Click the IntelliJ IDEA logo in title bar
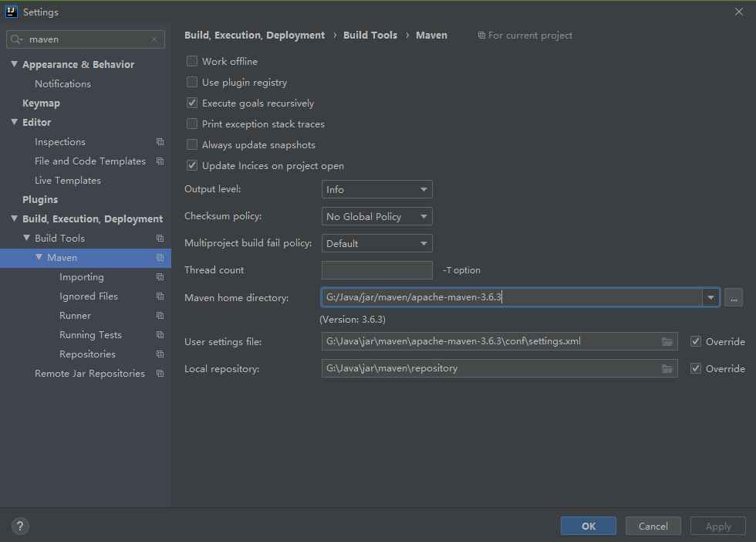756x542 pixels. pyautogui.click(x=11, y=12)
